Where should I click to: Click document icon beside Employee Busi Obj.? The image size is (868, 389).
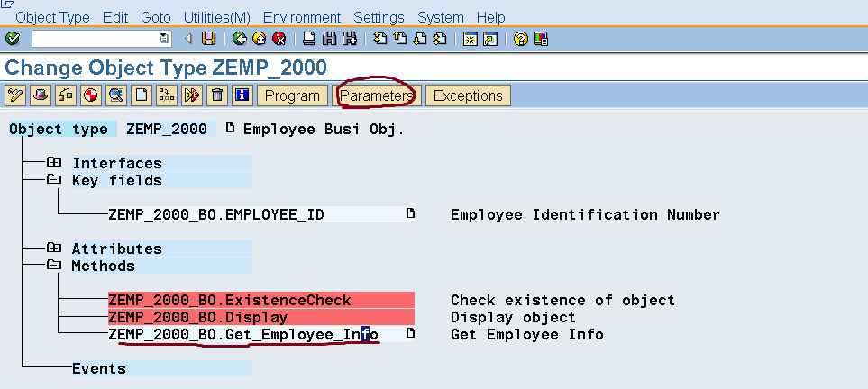pos(230,129)
